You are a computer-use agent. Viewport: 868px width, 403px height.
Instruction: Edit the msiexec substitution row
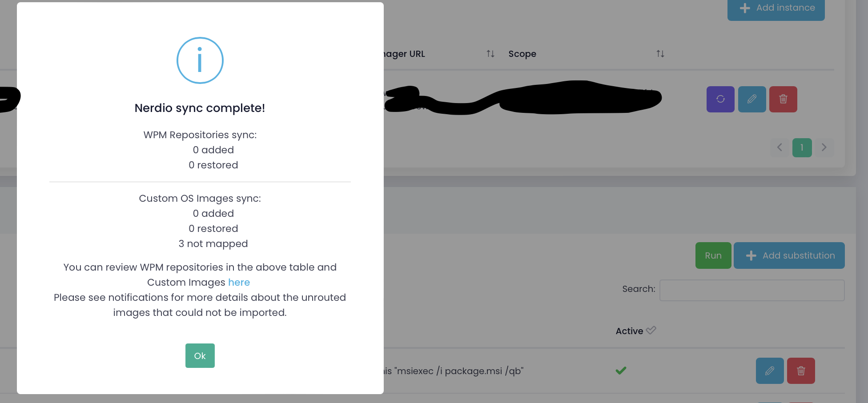[770, 371]
